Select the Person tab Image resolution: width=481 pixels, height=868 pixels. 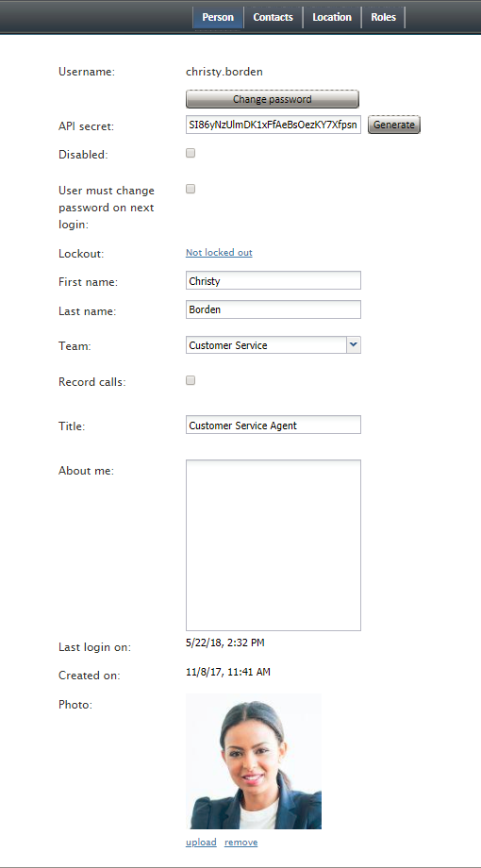[218, 17]
